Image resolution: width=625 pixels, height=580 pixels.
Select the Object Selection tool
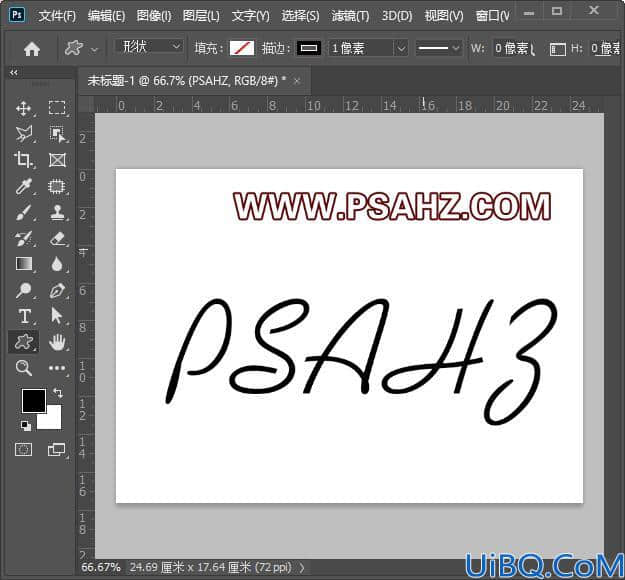point(57,134)
